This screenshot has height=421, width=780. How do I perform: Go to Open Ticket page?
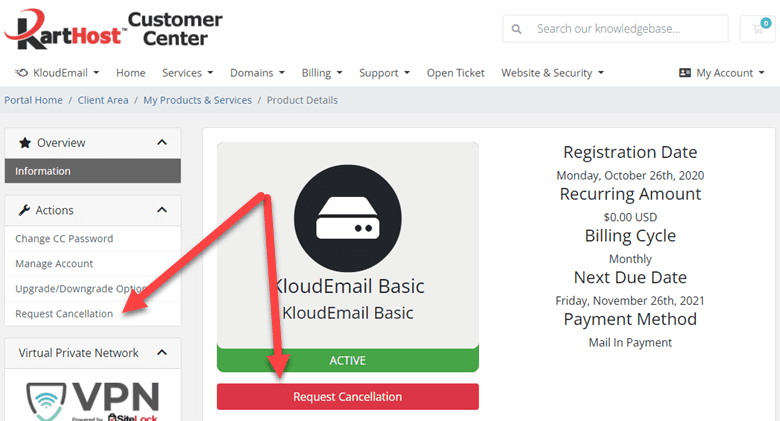pyautogui.click(x=455, y=73)
